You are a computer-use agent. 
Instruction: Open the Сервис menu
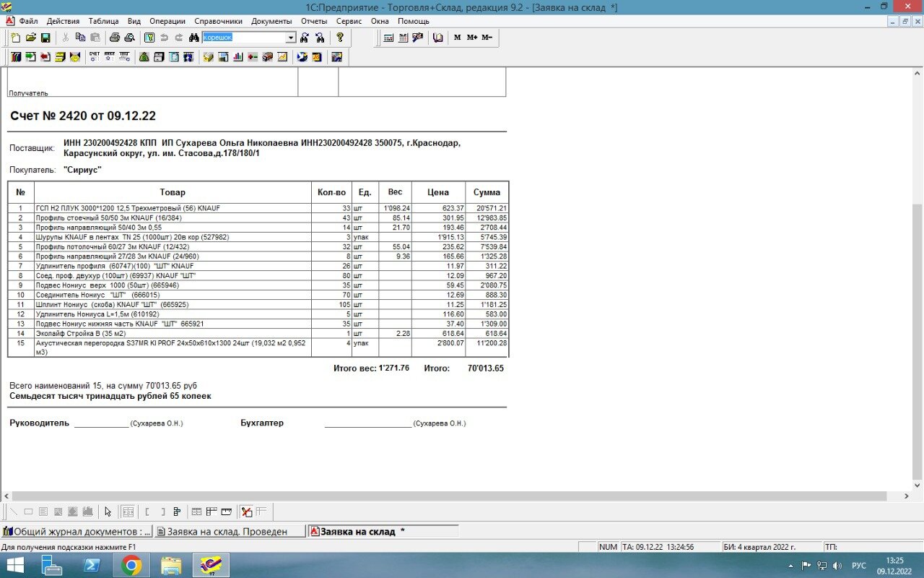point(349,21)
